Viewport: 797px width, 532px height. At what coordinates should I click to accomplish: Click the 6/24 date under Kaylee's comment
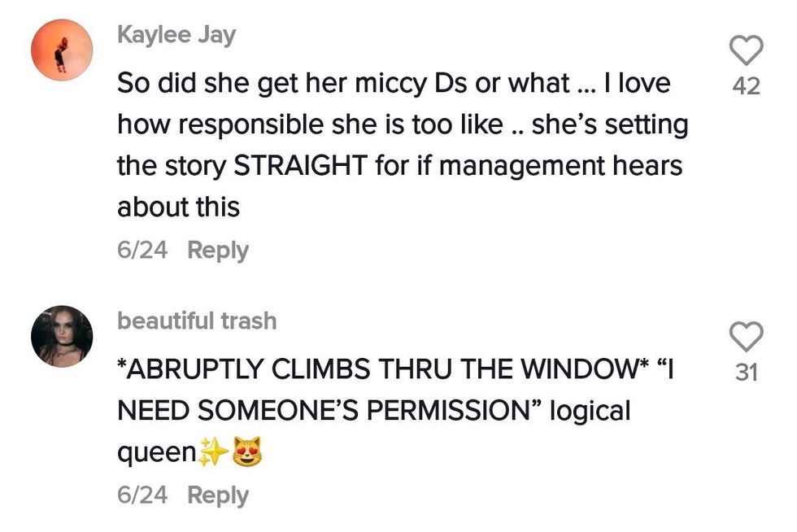(x=142, y=250)
